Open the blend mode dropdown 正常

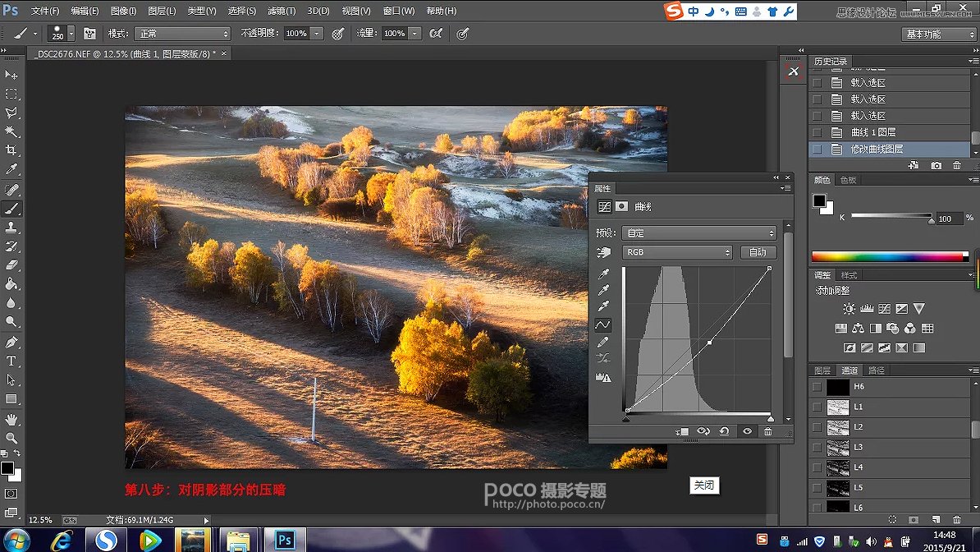coord(182,33)
